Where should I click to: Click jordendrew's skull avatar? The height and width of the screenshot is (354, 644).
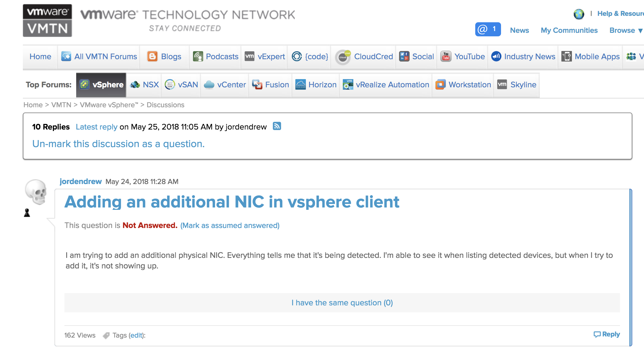(36, 192)
